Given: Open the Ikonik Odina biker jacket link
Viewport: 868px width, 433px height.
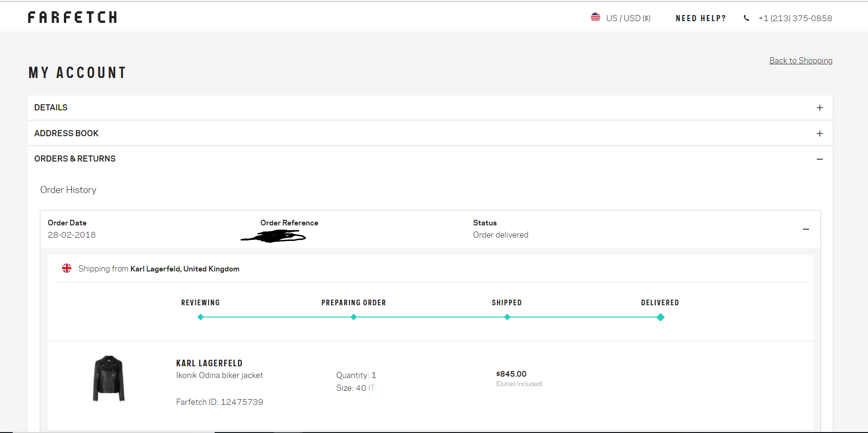Looking at the screenshot, I should (219, 375).
